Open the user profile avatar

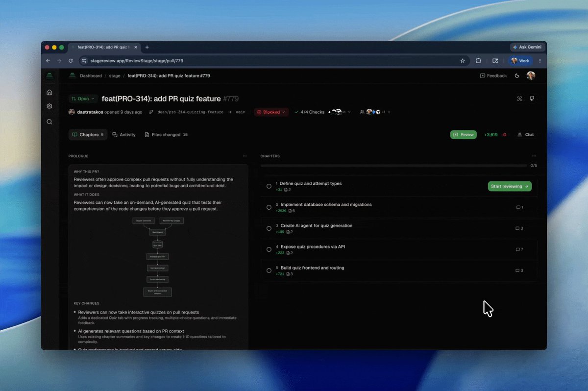(531, 75)
